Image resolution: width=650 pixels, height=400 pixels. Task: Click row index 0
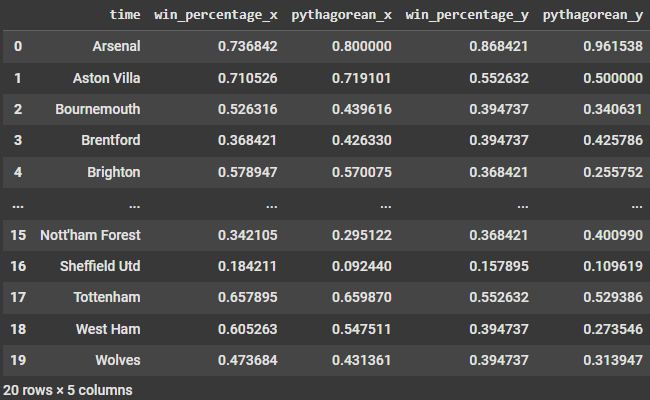(x=18, y=46)
